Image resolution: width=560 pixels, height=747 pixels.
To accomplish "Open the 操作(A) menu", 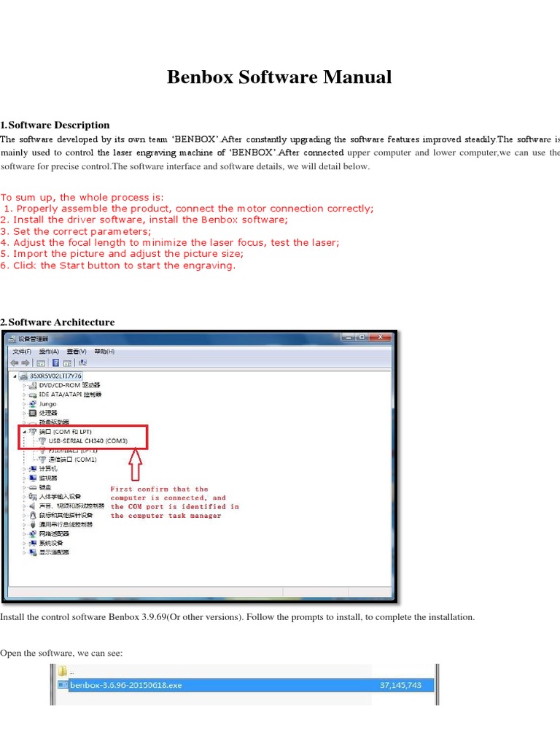I will 49,352.
